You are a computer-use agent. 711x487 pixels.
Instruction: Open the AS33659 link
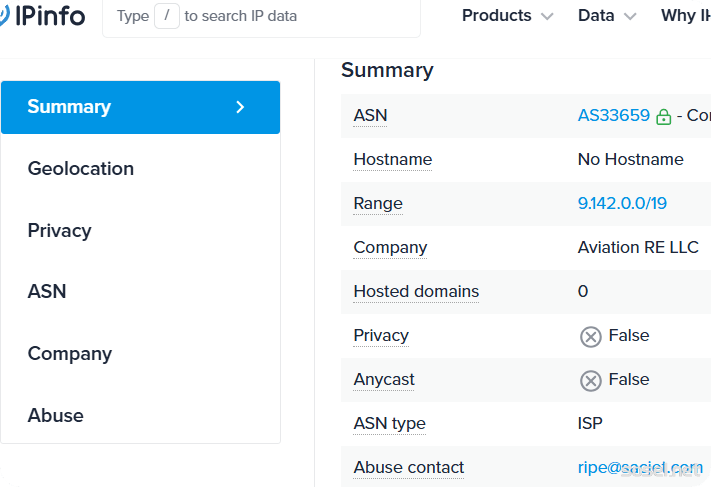613,116
